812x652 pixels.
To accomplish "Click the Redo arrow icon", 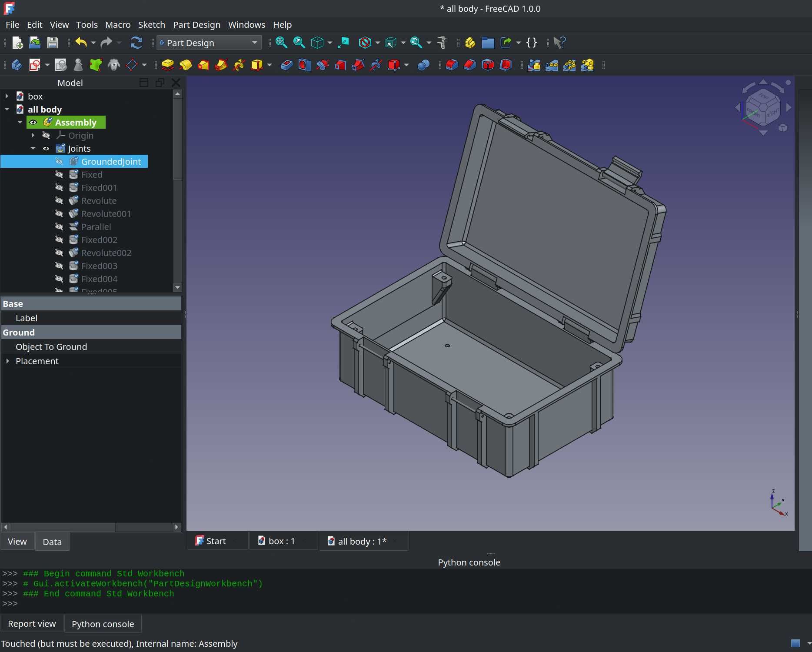I will click(106, 43).
